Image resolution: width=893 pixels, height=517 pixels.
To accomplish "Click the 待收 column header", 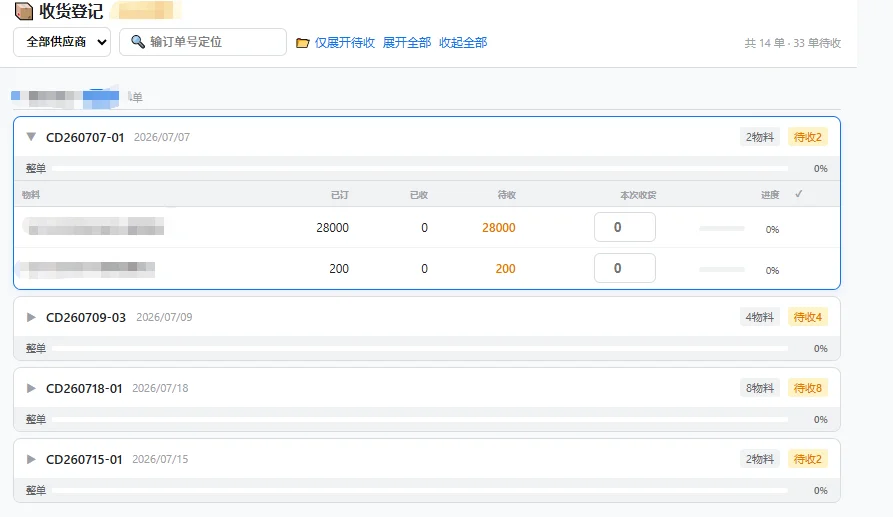I will (x=507, y=195).
